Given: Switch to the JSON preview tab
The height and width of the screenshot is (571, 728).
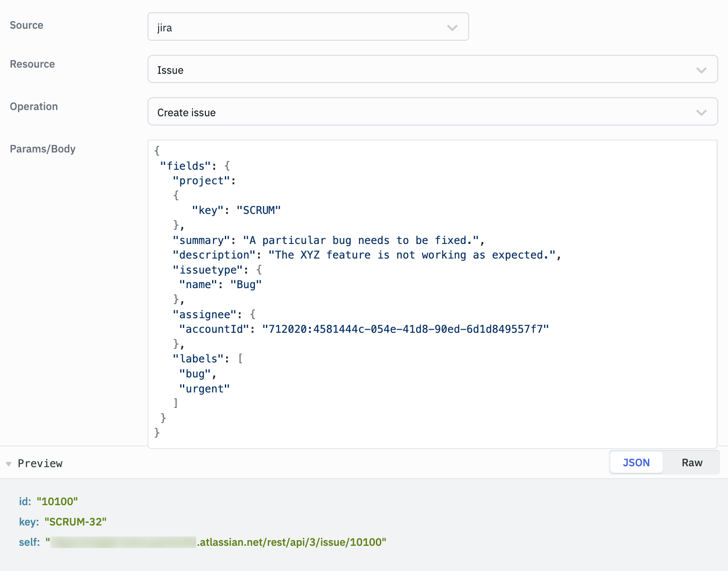Looking at the screenshot, I should (x=636, y=462).
